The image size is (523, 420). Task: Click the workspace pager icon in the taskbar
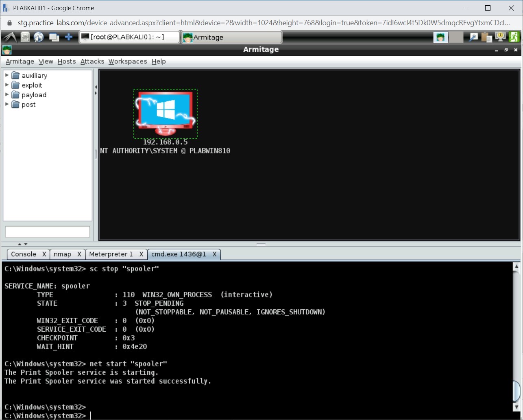(53, 37)
